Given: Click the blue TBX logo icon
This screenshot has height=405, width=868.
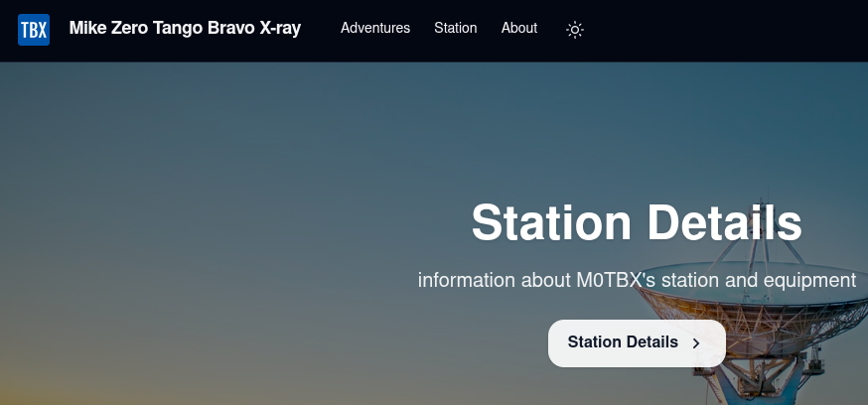Looking at the screenshot, I should pos(34,29).
